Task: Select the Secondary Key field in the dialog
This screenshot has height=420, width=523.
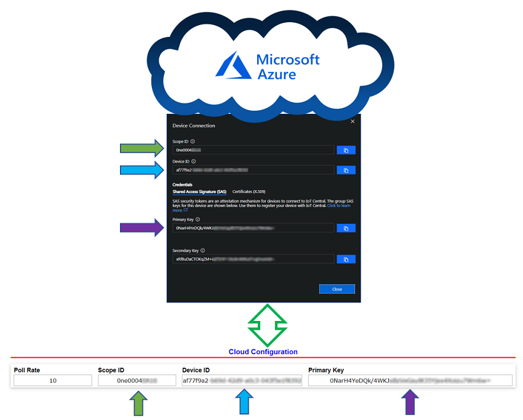Action: pyautogui.click(x=253, y=259)
